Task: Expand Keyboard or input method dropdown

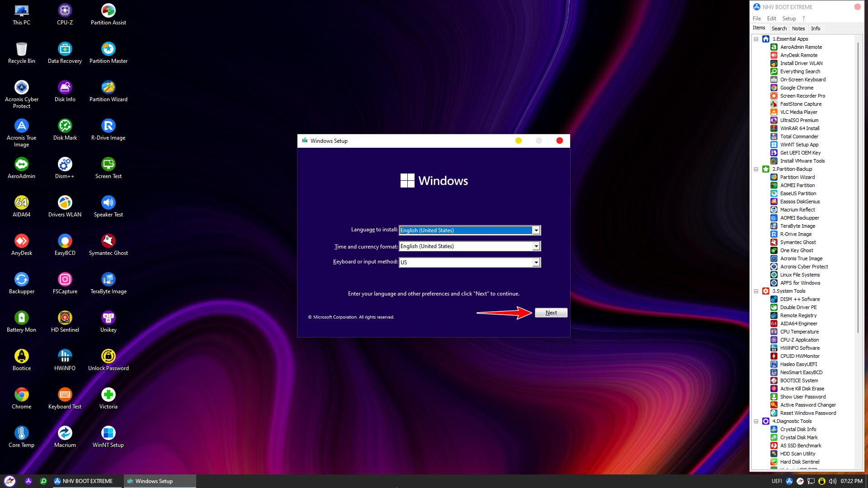Action: pyautogui.click(x=536, y=263)
